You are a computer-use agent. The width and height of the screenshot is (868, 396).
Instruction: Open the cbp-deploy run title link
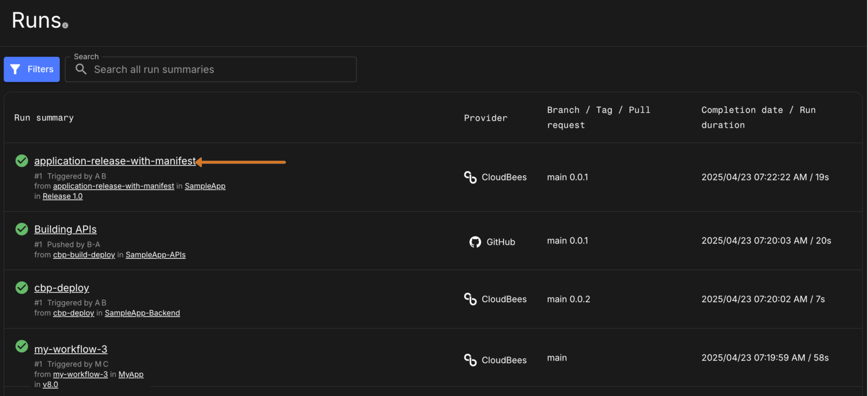click(61, 288)
